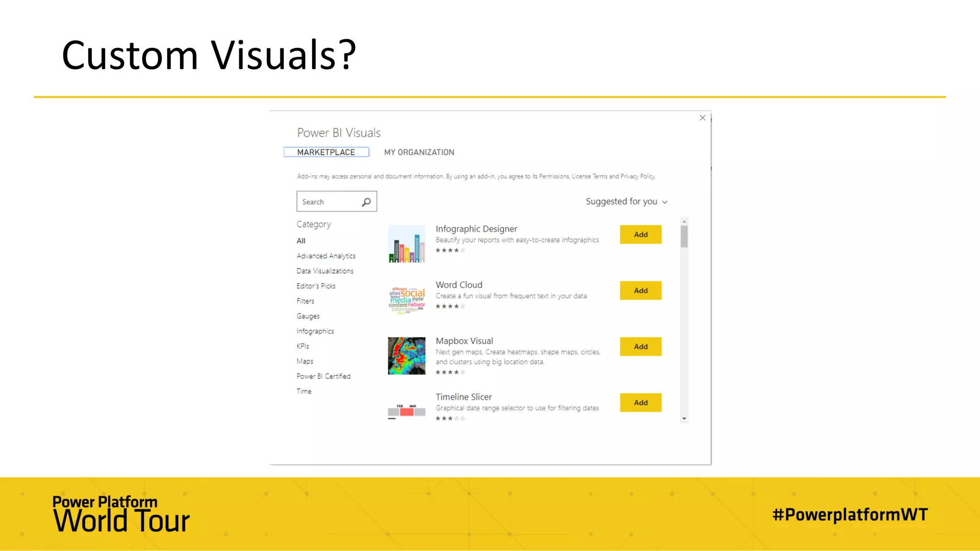980x551 pixels.
Task: Filter by Infographics category
Action: pos(315,331)
